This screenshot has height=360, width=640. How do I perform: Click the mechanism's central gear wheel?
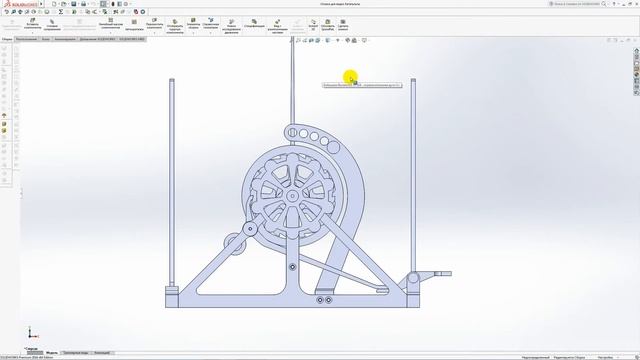tap(292, 196)
